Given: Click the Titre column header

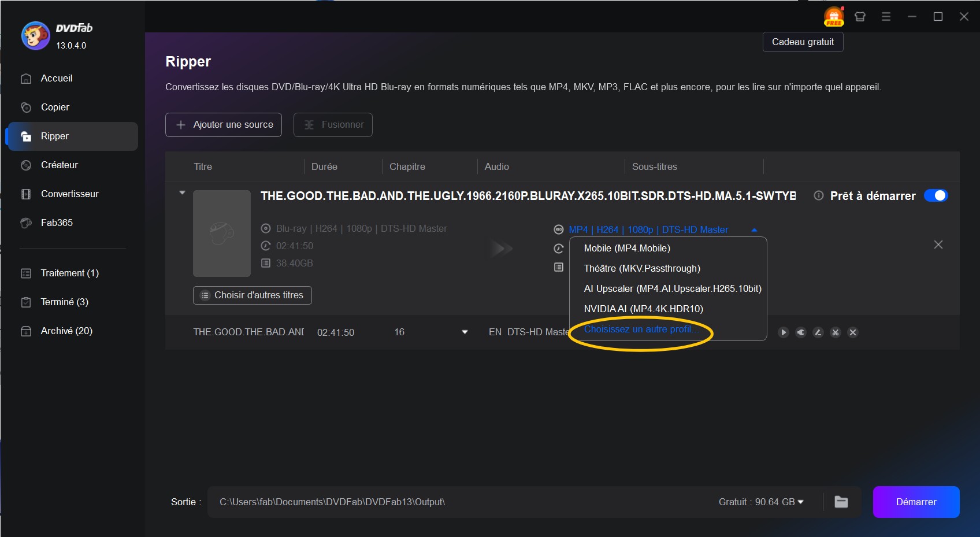Looking at the screenshot, I should pyautogui.click(x=203, y=166).
